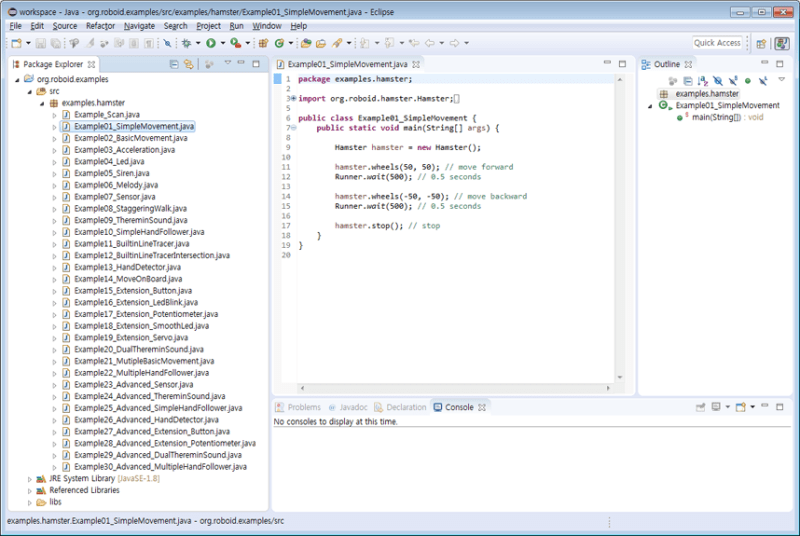The width and height of the screenshot is (800, 536).
Task: Click the New Java Package toolbar icon
Action: (x=263, y=43)
